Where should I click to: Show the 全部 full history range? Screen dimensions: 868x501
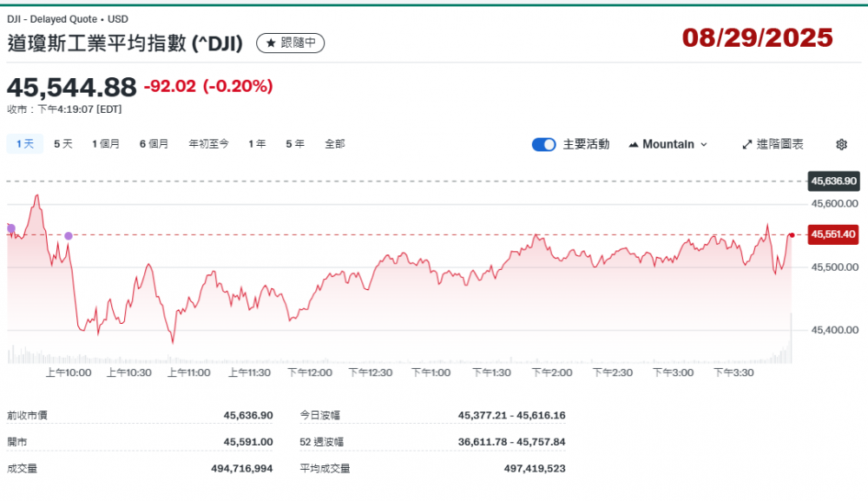click(334, 144)
